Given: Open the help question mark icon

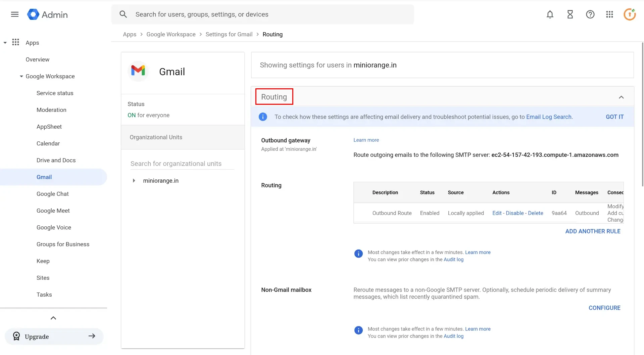Looking at the screenshot, I should [590, 14].
